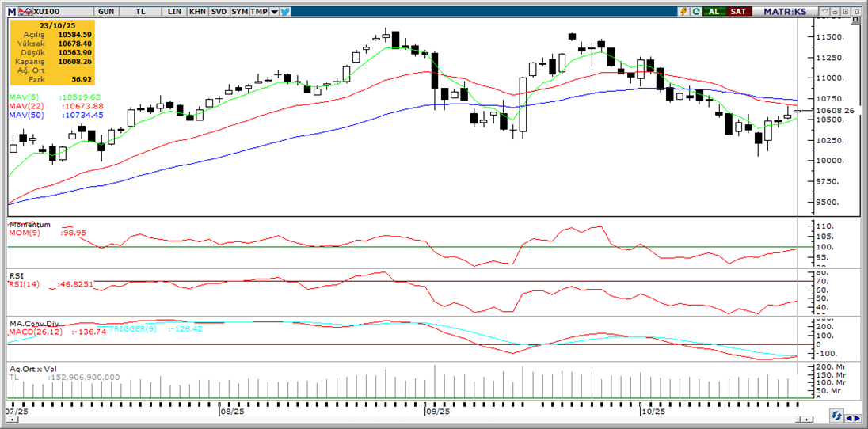The image size is (868, 429).
Task: Open the GUN period selector
Action: click(105, 12)
